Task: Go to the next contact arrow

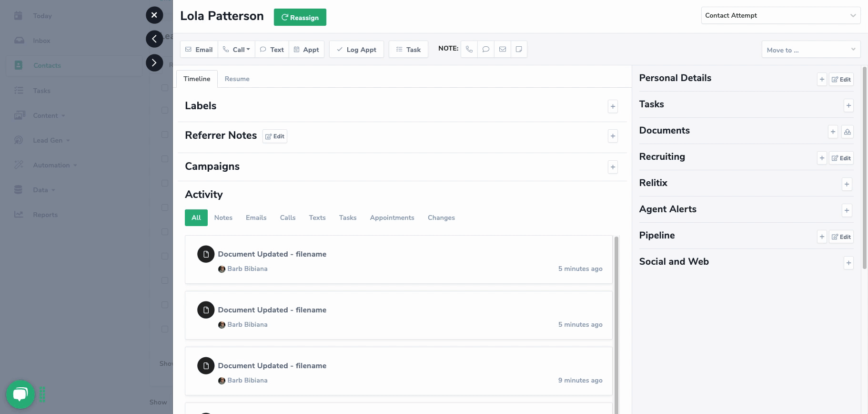Action: pos(154,63)
